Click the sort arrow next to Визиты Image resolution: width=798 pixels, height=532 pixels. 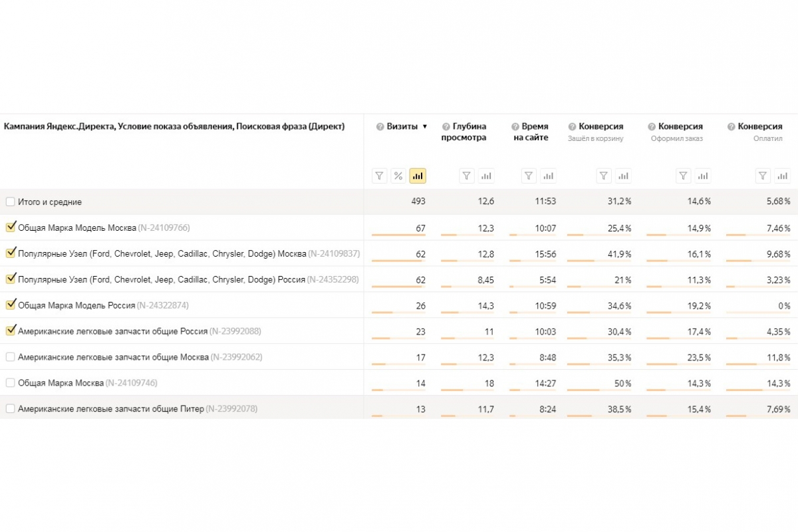(x=425, y=126)
